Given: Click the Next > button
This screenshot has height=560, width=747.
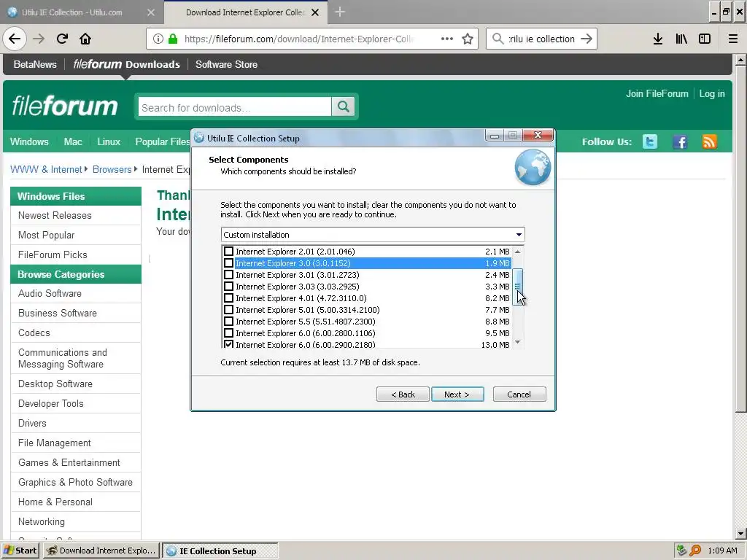Looking at the screenshot, I should click(457, 394).
